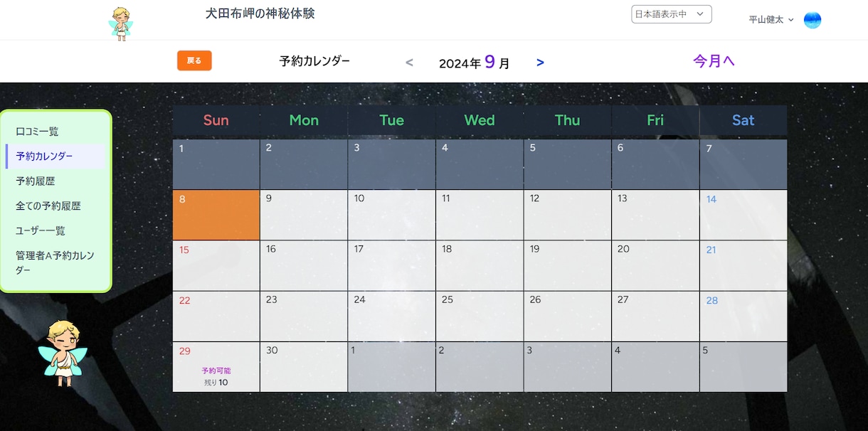
Task: Select Thursday September 26
Action: coord(568,316)
